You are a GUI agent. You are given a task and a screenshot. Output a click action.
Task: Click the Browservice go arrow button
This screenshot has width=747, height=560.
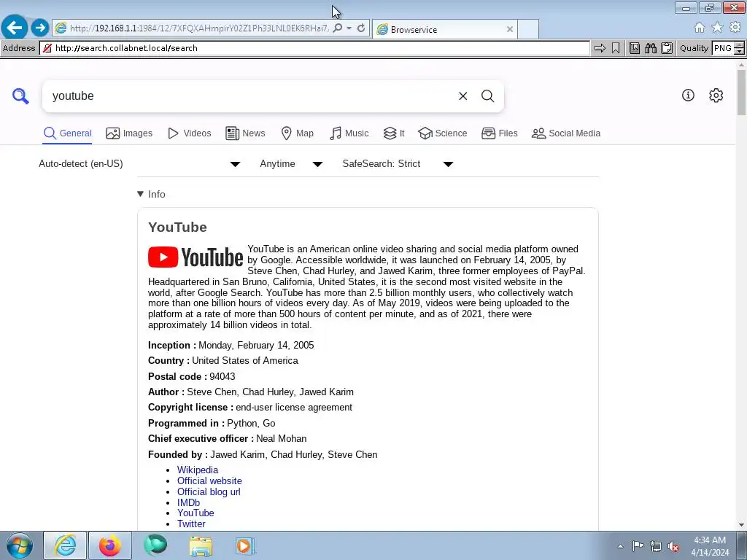tap(600, 48)
